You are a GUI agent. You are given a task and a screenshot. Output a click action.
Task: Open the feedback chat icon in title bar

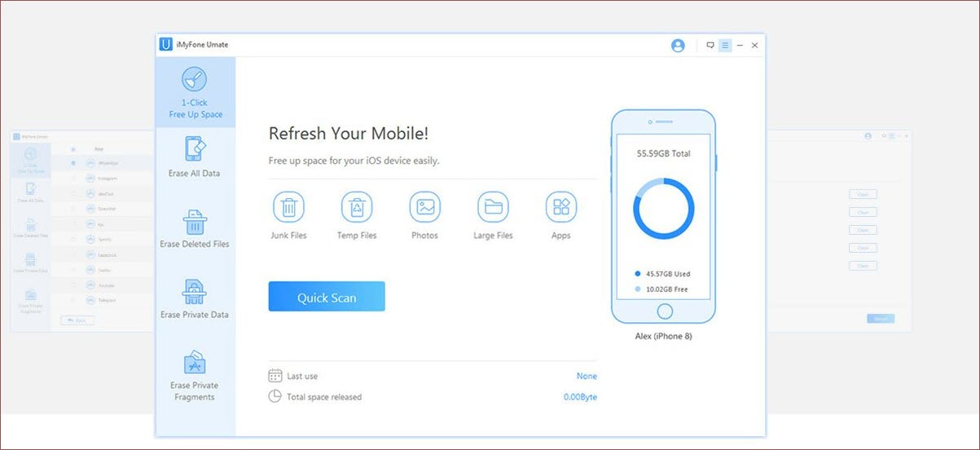710,46
